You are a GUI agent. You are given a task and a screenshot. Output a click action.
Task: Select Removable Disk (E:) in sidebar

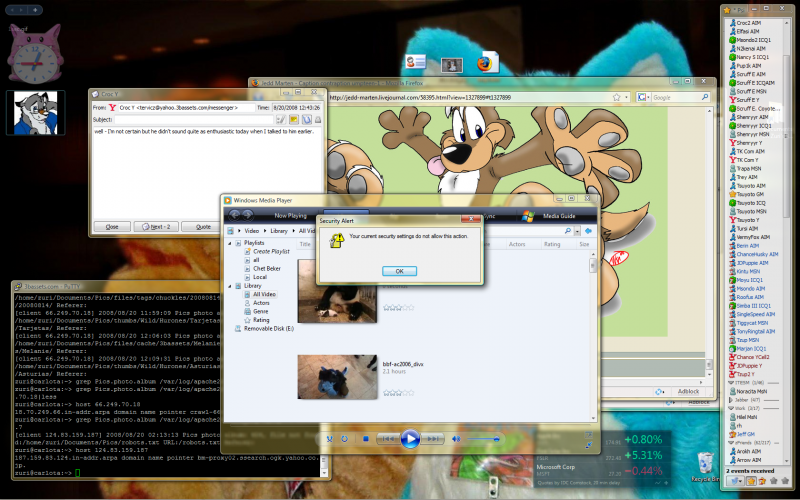point(270,328)
